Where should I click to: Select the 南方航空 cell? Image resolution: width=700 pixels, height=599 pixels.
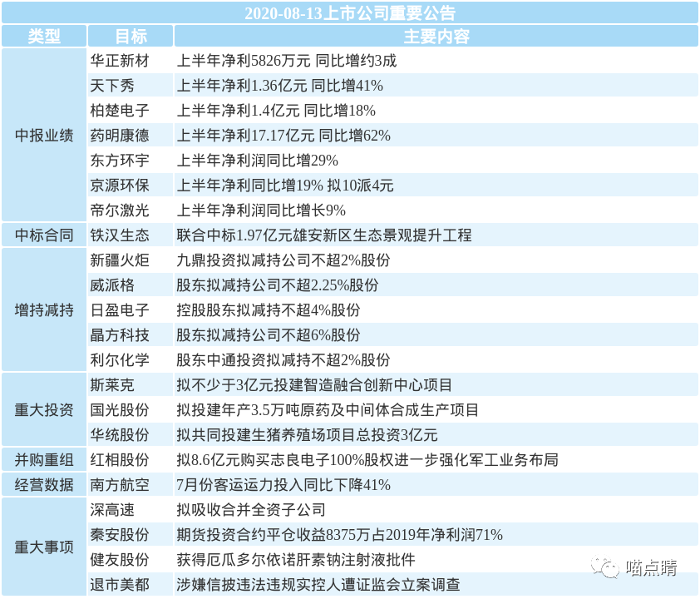point(131,485)
